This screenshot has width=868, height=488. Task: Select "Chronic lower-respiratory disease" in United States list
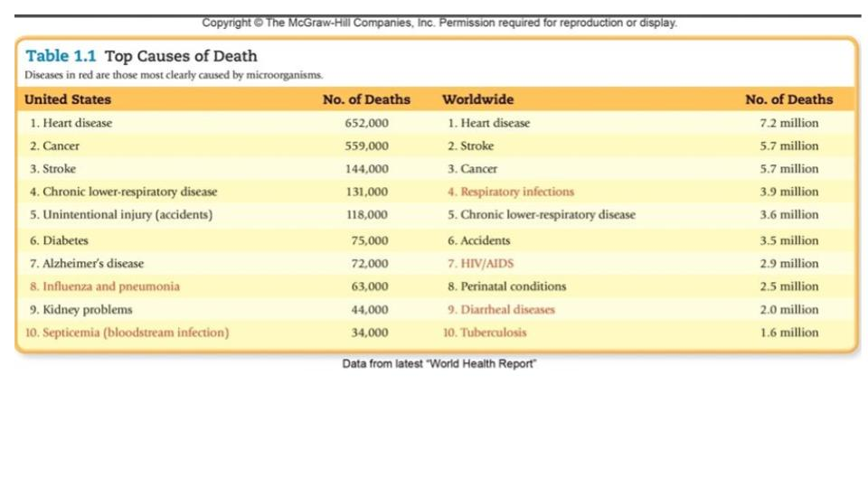(x=123, y=192)
